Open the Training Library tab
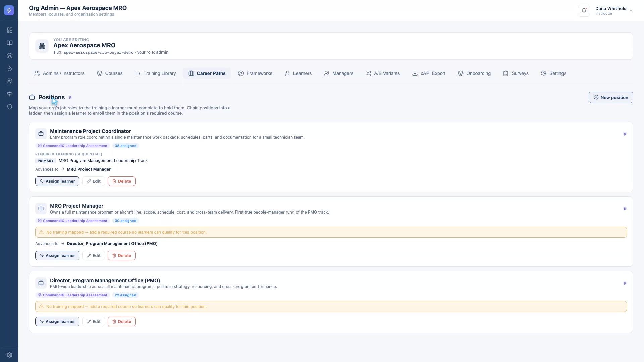This screenshot has width=644, height=362. [x=155, y=73]
